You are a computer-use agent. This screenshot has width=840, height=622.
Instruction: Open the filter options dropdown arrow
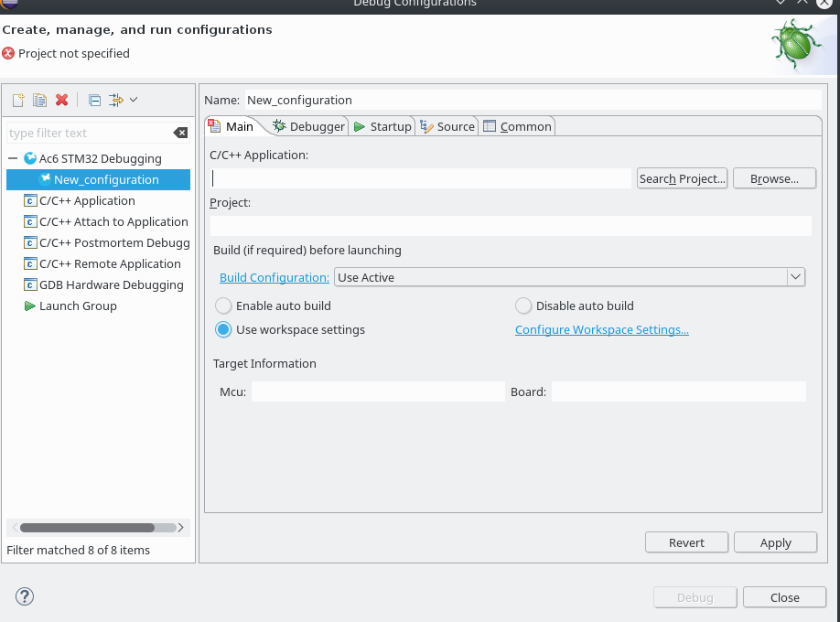134,100
